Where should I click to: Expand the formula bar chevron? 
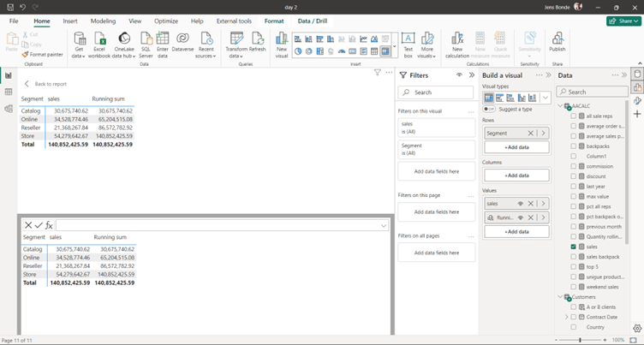coord(384,225)
